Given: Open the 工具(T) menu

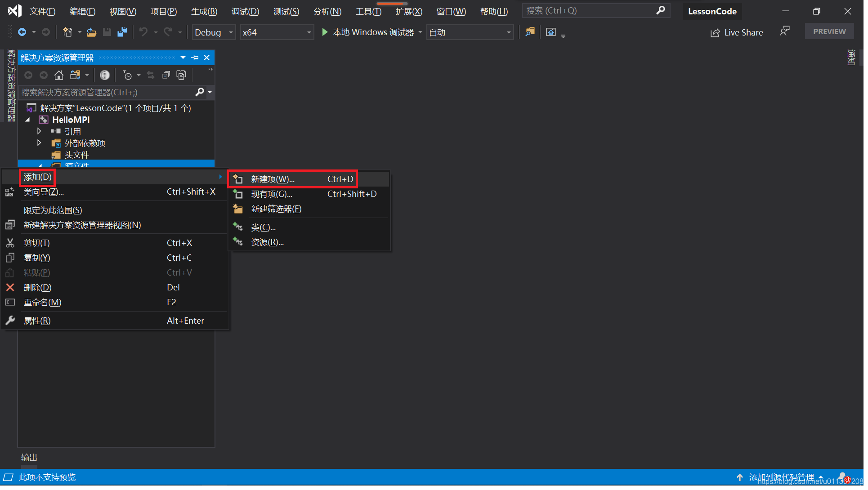Looking at the screenshot, I should click(368, 11).
